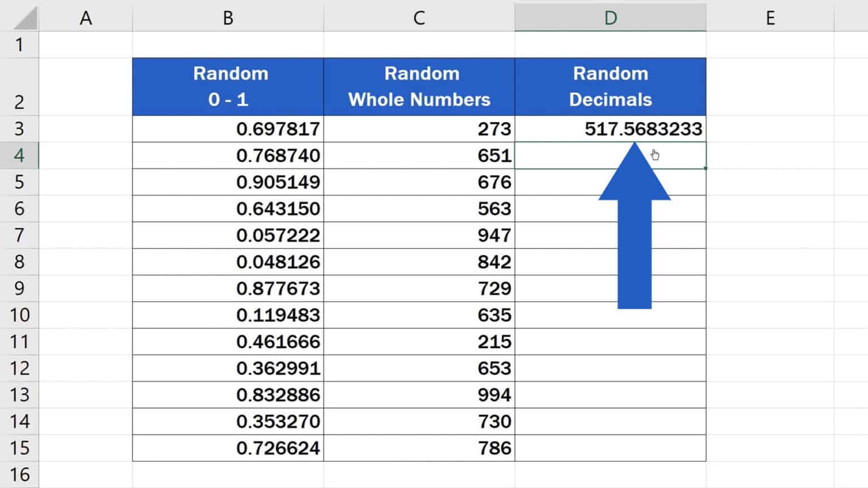Select cell containing 0.461666

point(228,341)
